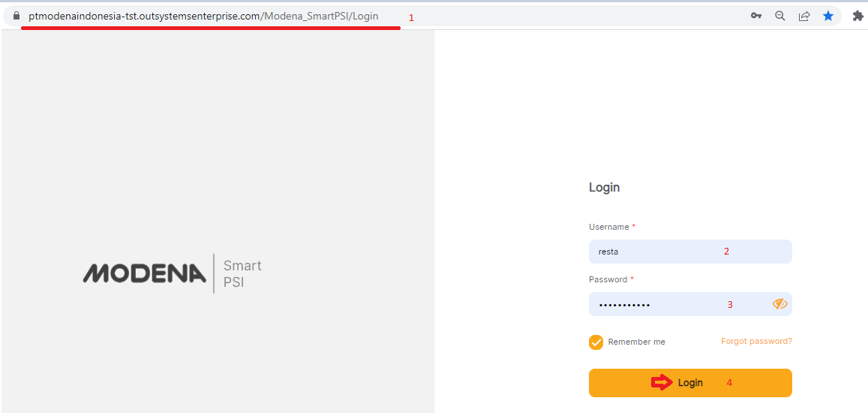Uncheck the Remember me checkbox
The width and height of the screenshot is (868, 413).
tap(596, 342)
